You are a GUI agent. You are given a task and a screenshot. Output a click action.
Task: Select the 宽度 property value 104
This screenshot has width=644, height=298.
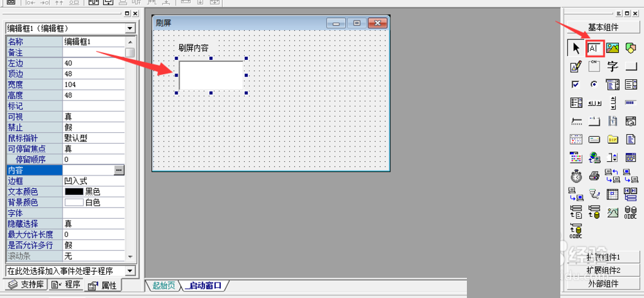tap(93, 84)
